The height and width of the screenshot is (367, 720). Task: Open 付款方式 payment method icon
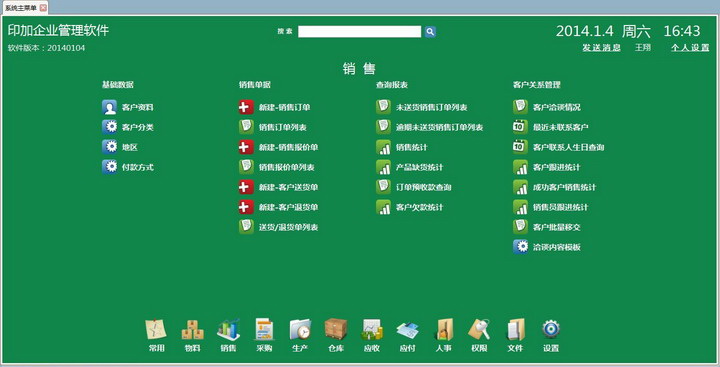tap(109, 167)
